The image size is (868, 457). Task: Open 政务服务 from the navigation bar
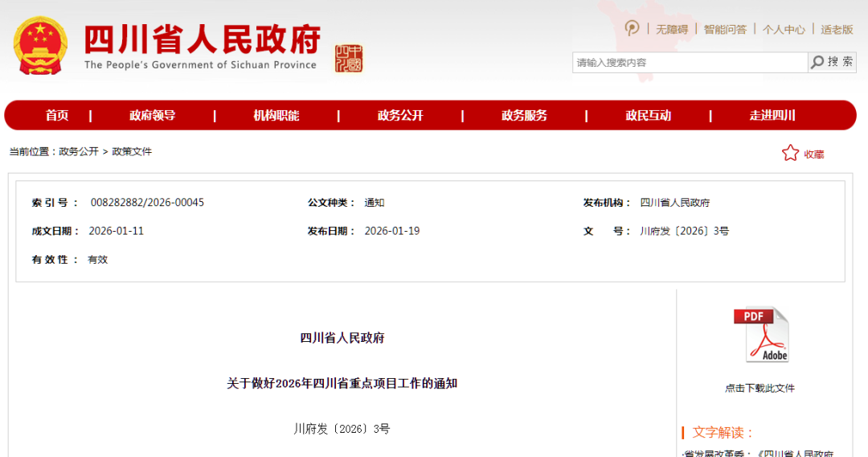point(524,115)
